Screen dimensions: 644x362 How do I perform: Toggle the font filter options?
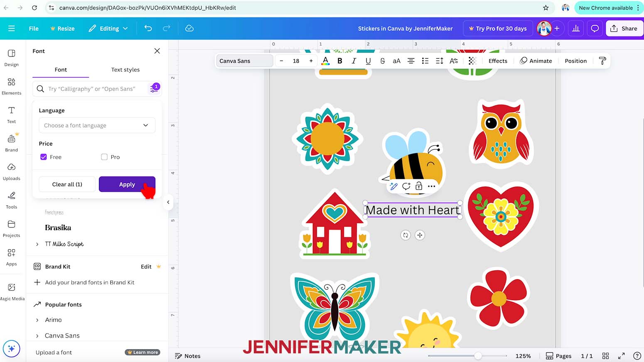coord(154,88)
